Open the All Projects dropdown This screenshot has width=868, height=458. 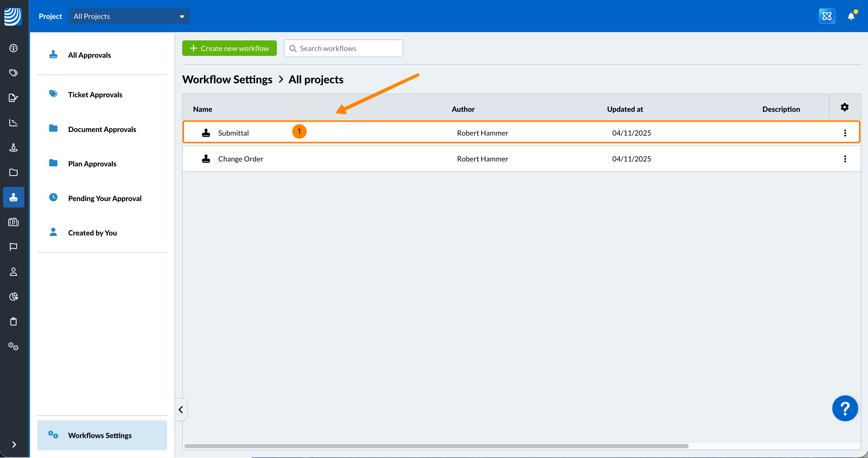[129, 16]
